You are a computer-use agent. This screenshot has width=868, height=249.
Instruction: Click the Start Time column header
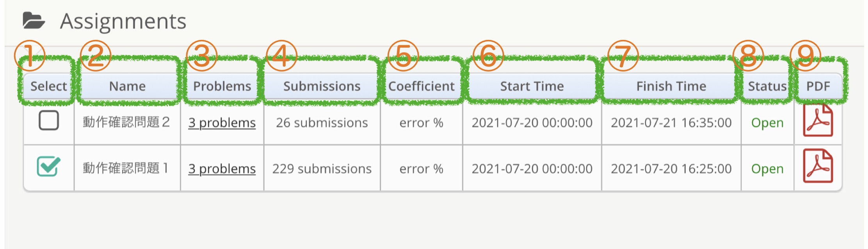(x=532, y=86)
